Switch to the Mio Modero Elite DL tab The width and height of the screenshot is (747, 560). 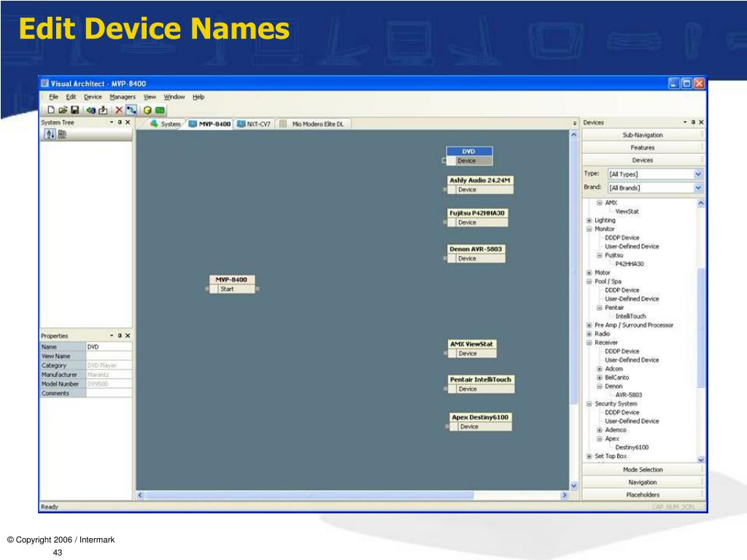click(x=312, y=124)
